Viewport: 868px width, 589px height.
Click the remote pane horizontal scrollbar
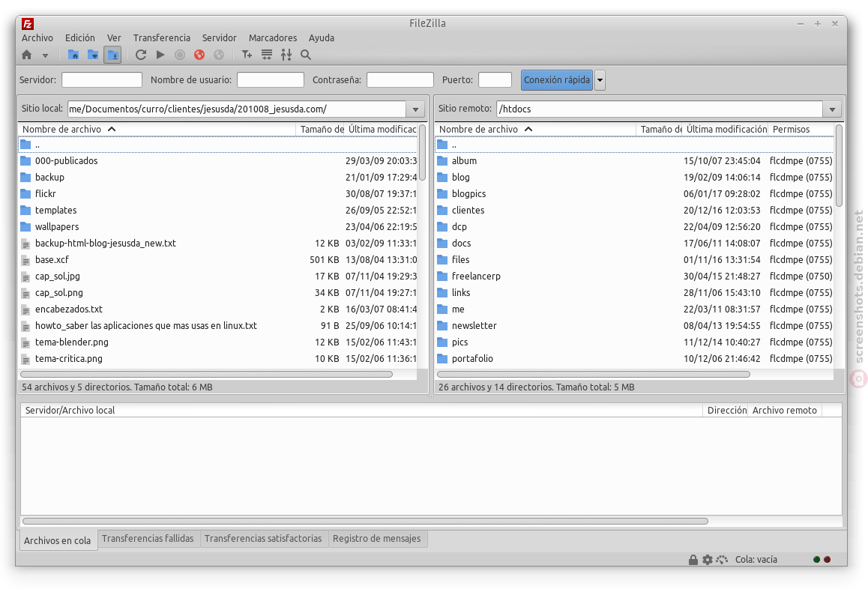click(594, 375)
